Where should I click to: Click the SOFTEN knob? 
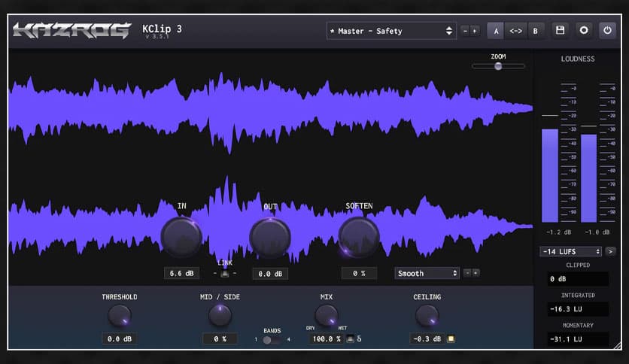359,238
